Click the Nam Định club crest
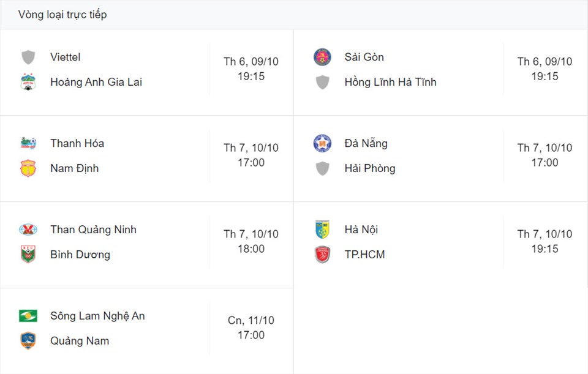Image resolution: width=588 pixels, height=374 pixels. click(28, 168)
